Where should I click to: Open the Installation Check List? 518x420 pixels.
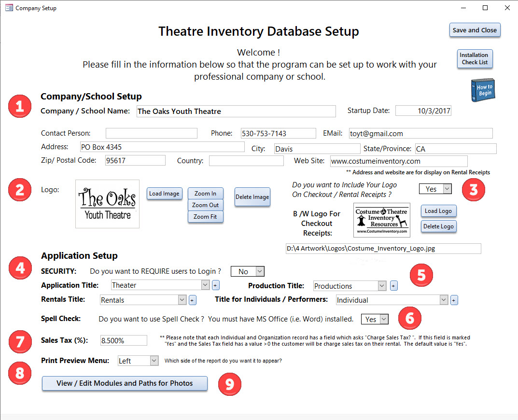(475, 59)
